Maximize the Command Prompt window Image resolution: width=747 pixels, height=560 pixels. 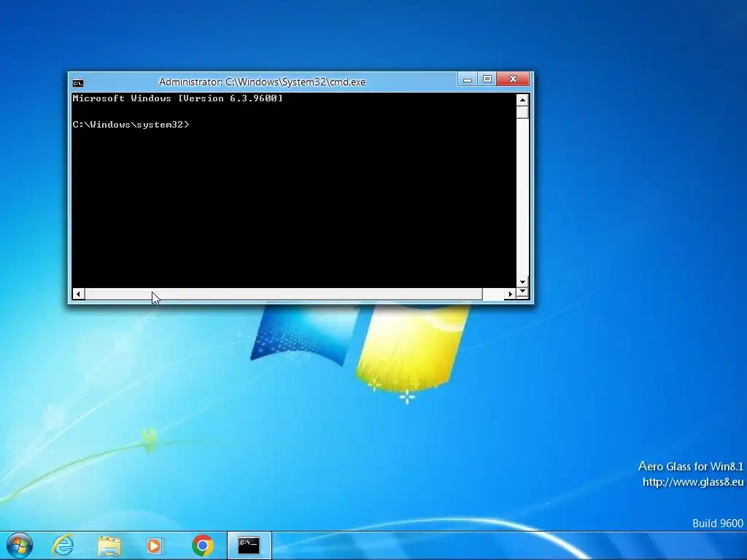tap(487, 79)
